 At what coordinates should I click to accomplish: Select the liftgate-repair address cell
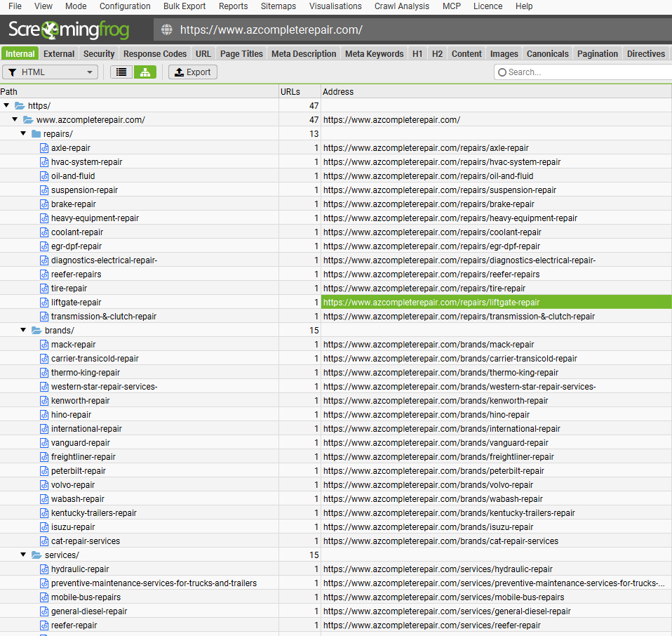point(497,303)
